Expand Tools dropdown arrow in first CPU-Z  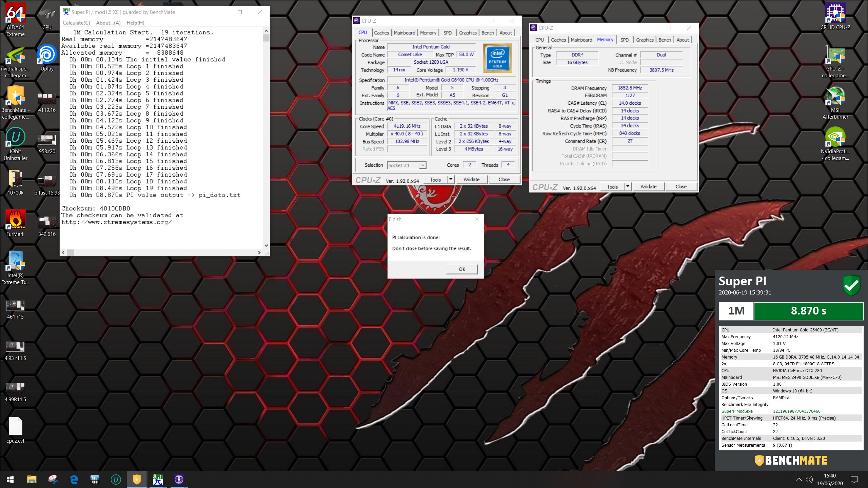point(451,179)
